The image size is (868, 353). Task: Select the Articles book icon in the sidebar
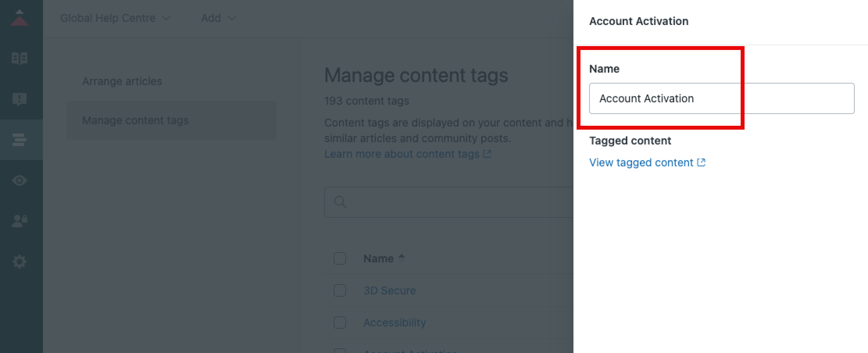pos(20,58)
